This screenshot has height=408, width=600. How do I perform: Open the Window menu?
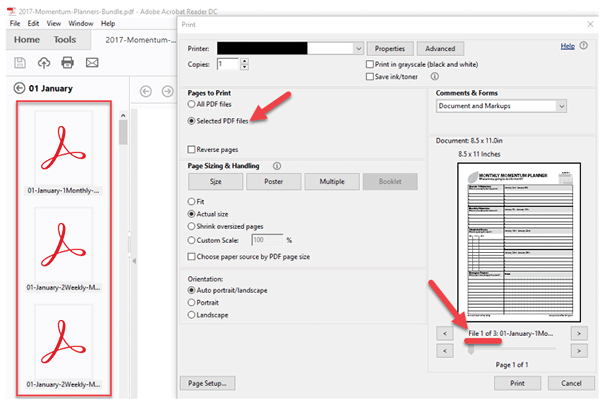pos(81,23)
